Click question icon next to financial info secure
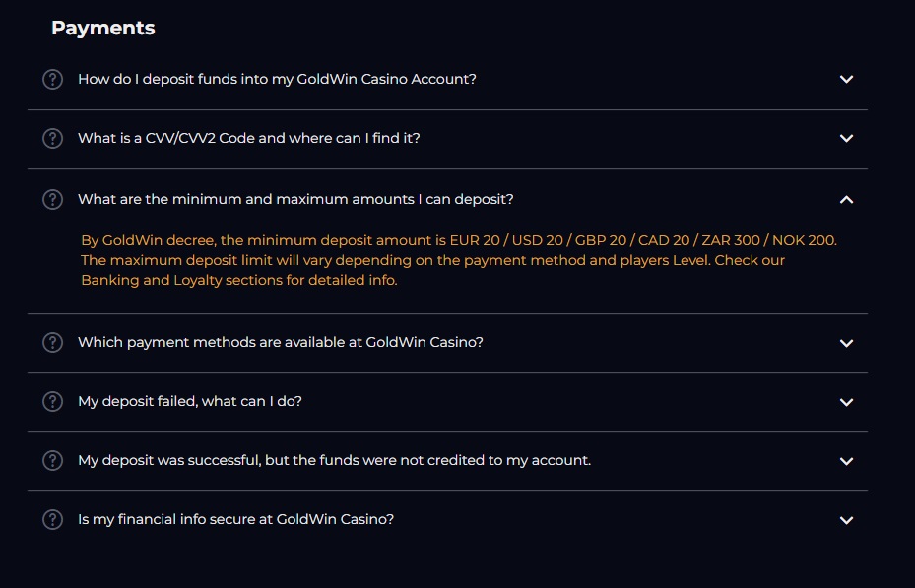The height and width of the screenshot is (588, 915). (x=53, y=519)
